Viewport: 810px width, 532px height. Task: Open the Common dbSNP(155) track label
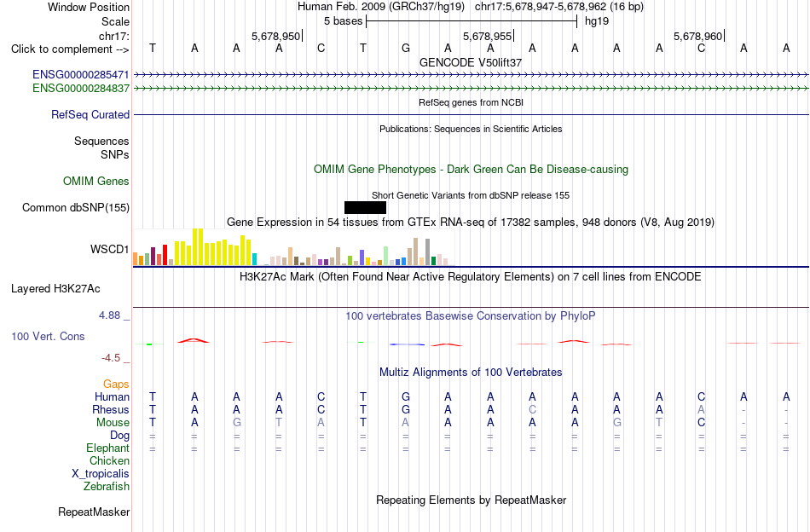(x=75, y=208)
